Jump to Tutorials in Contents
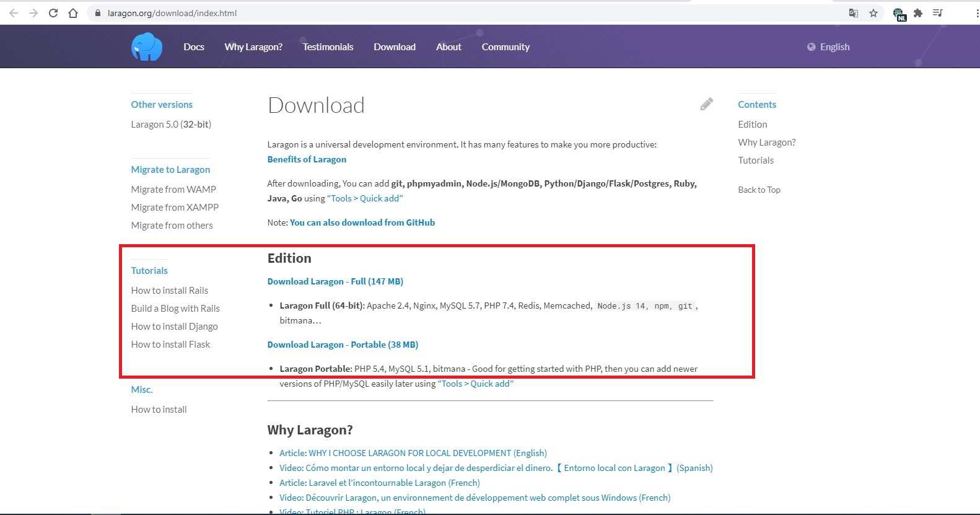 tap(756, 161)
